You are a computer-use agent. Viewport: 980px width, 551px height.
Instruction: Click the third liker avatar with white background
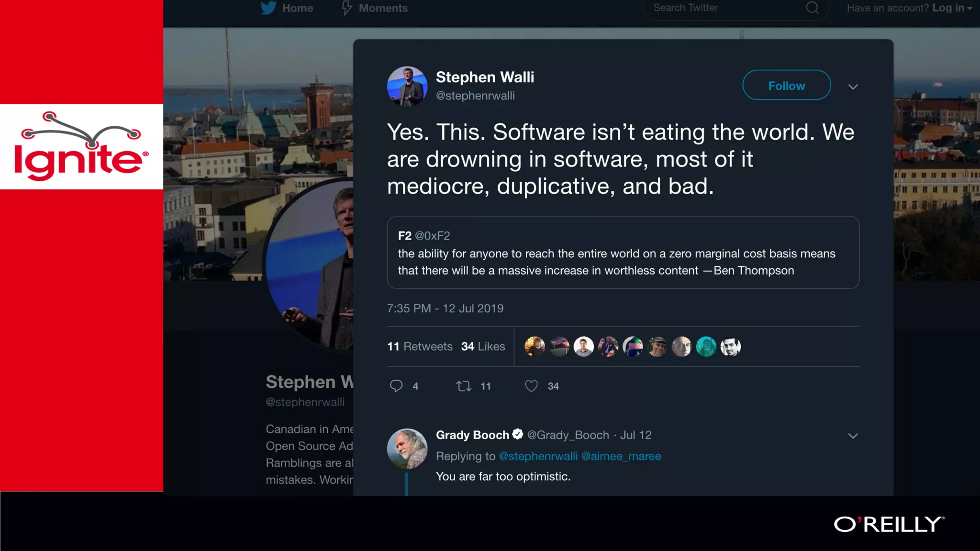583,347
